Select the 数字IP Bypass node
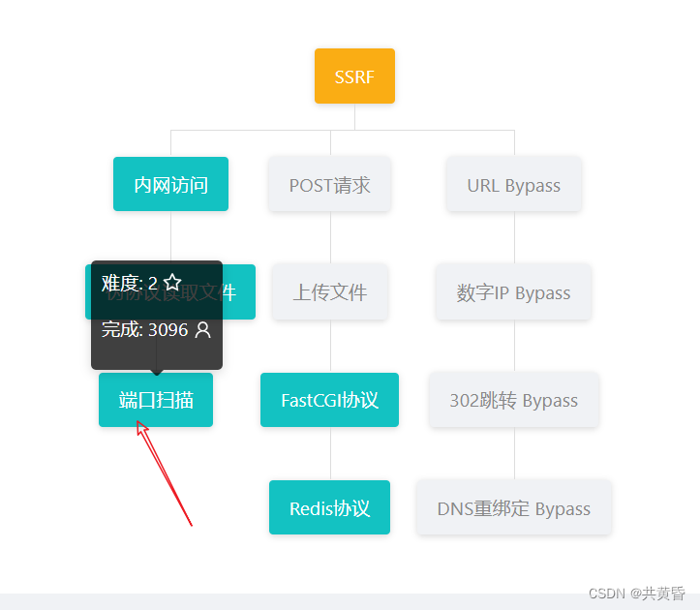This screenshot has width=700, height=610. (x=513, y=291)
